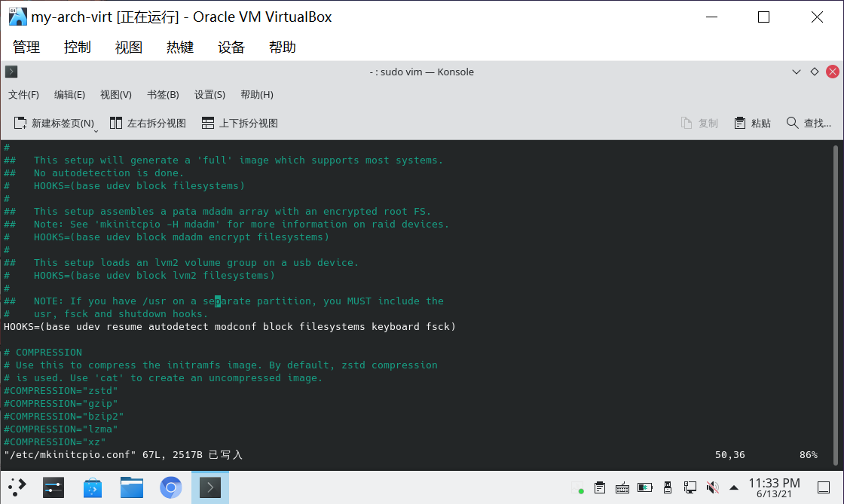Expand hidden system tray icons arrow

(733, 487)
